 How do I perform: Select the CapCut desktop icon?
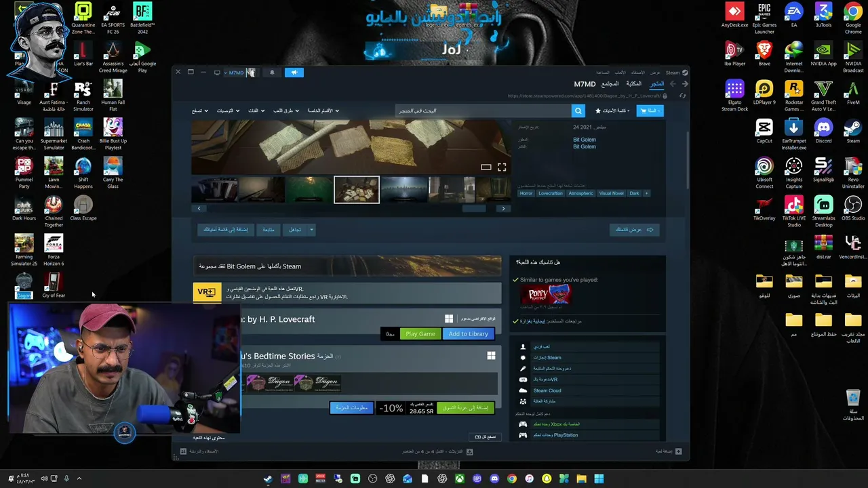coord(764,131)
